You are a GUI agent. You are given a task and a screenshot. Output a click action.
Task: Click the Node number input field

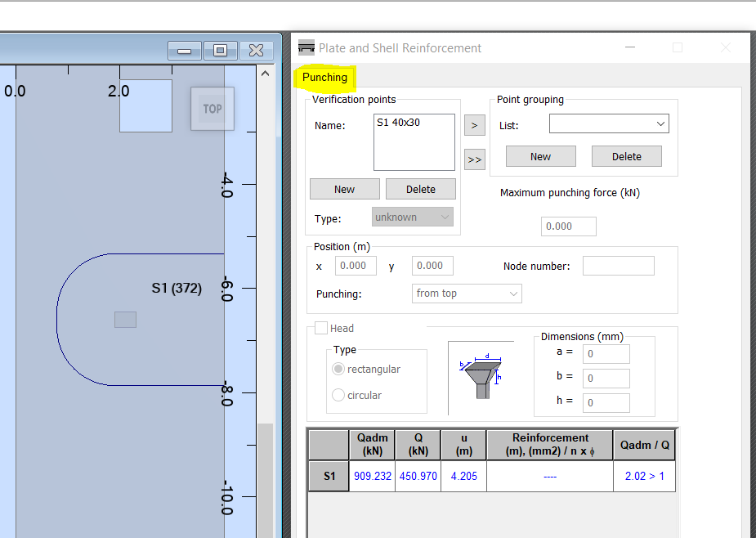[x=618, y=265]
